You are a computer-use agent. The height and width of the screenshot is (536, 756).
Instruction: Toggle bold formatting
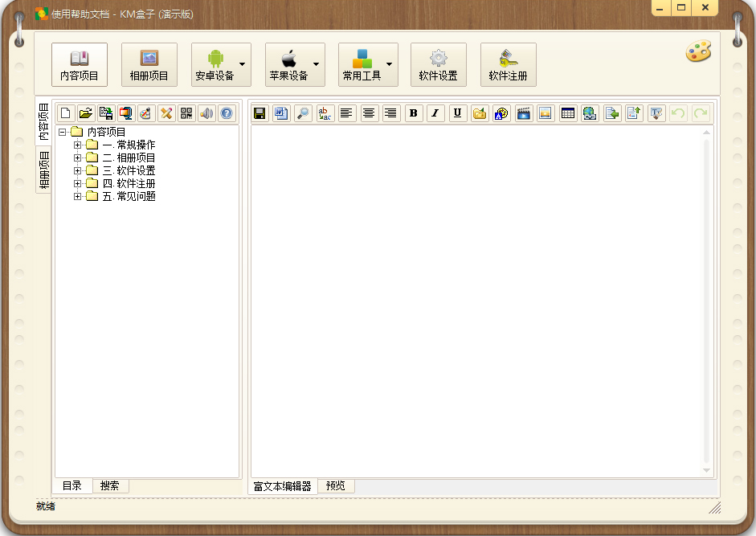[x=413, y=113]
